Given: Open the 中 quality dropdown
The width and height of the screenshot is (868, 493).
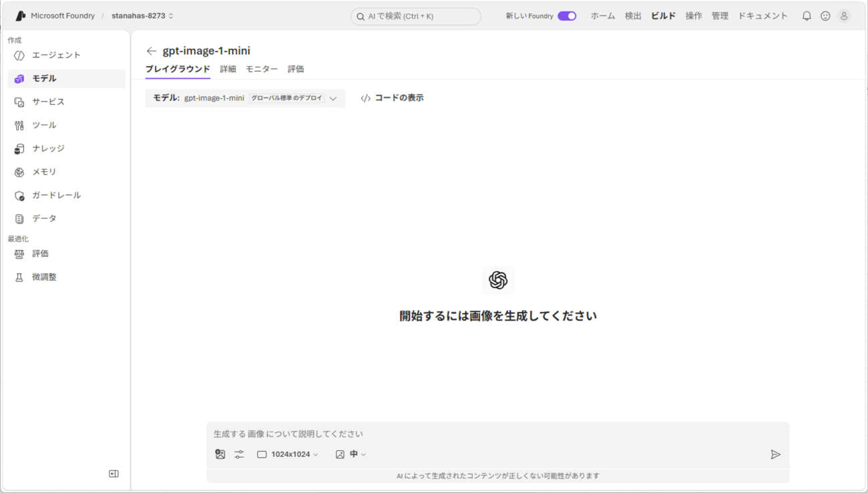Looking at the screenshot, I should 351,454.
